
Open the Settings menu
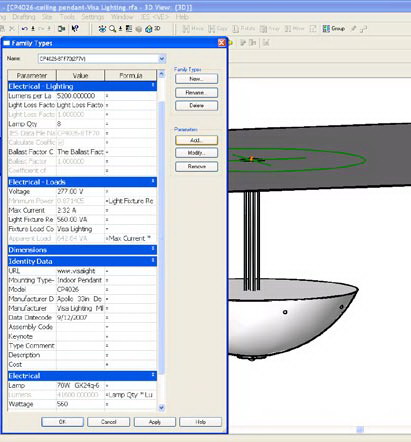[93, 17]
